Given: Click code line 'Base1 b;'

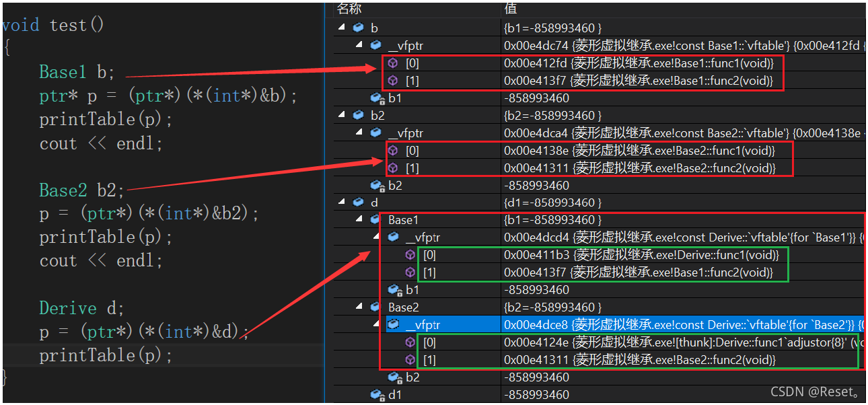Looking at the screenshot, I should coord(77,72).
